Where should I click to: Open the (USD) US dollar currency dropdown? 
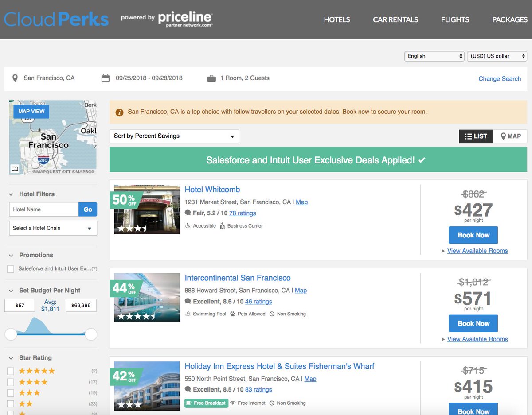(x=497, y=56)
